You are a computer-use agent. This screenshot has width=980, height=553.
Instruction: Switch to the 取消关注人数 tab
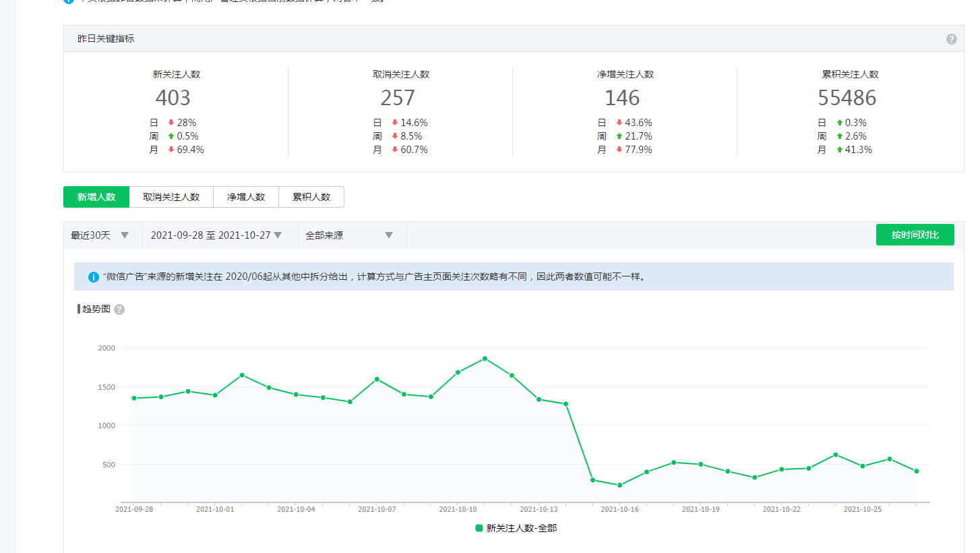pos(171,197)
